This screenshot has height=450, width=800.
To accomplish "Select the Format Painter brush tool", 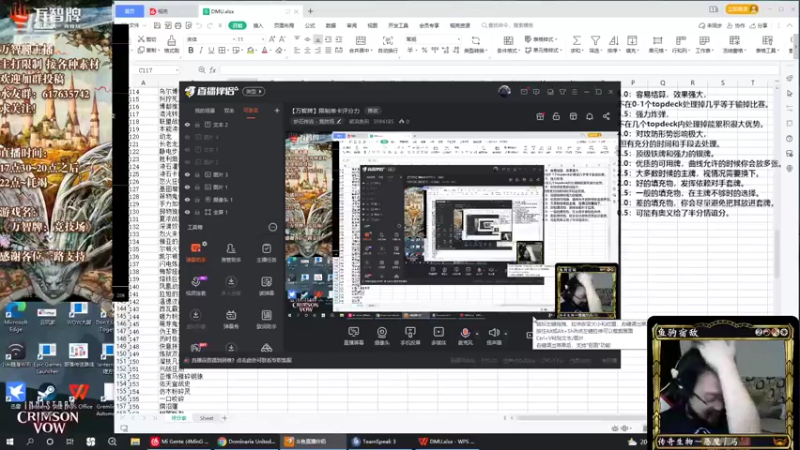I will pos(171,44).
